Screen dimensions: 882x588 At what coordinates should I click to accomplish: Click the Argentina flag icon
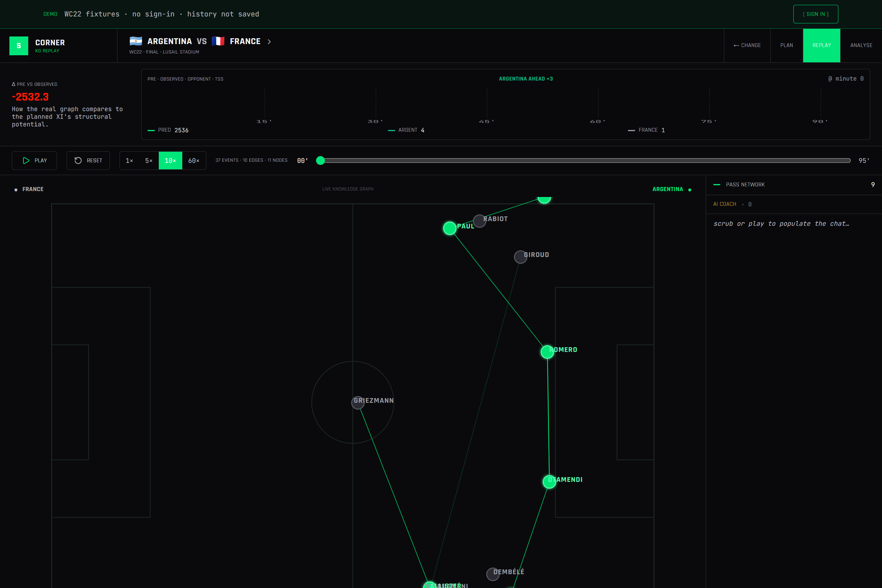(136, 41)
